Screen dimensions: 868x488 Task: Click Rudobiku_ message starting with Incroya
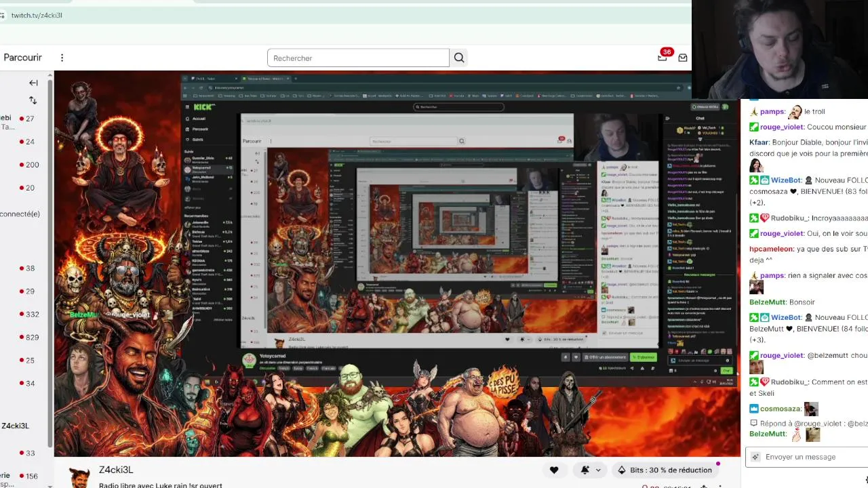pyautogui.click(x=808, y=218)
